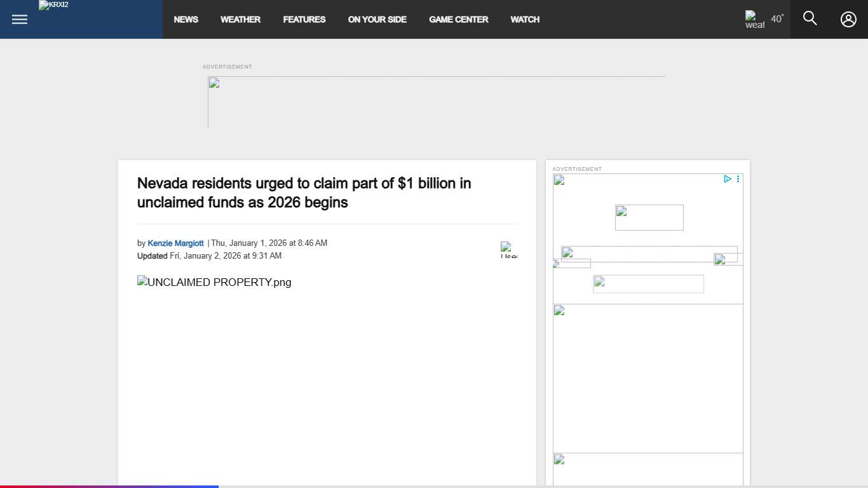The height and width of the screenshot is (488, 868).
Task: Click the weather conditions icon in header
Action: click(754, 19)
